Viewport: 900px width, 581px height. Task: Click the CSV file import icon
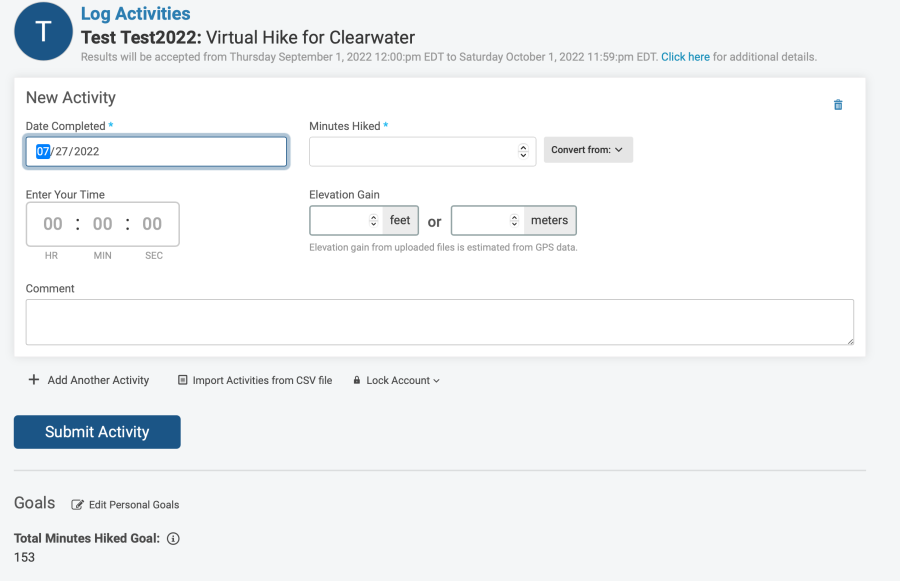183,380
